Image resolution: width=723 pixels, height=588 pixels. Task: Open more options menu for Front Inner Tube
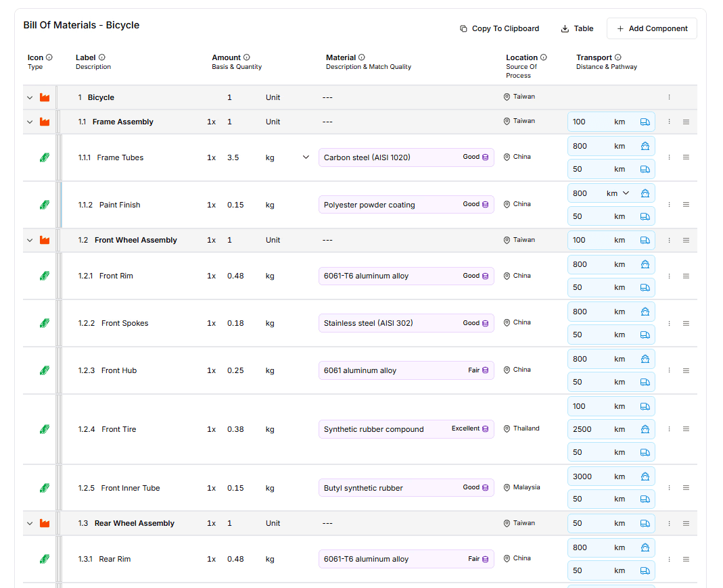click(x=669, y=488)
